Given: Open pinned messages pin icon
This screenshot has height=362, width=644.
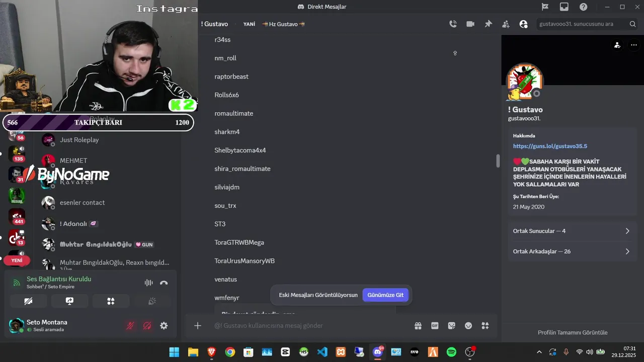Looking at the screenshot, I should [x=488, y=24].
